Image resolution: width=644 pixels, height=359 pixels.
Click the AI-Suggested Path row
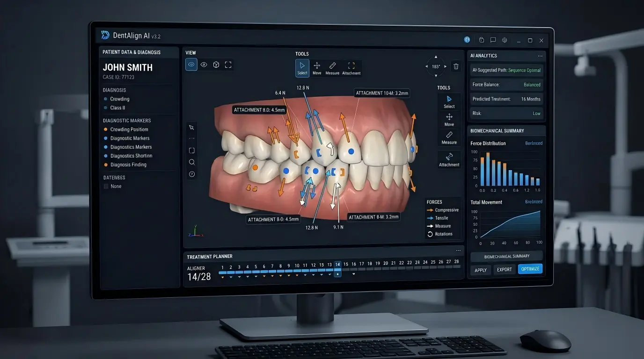(507, 70)
